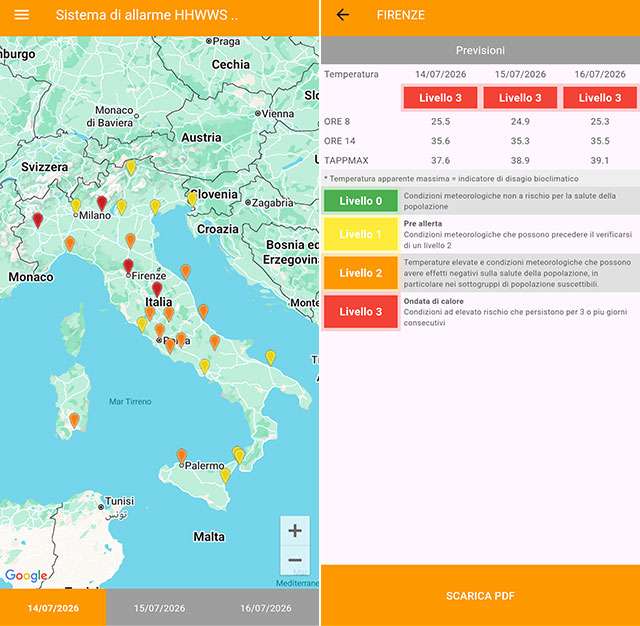Click the Livello 3 badge under 14/07/2026

(x=440, y=98)
